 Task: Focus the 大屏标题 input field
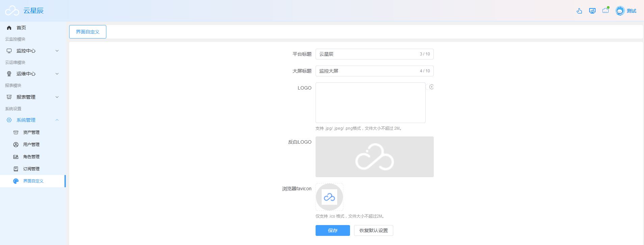click(375, 71)
